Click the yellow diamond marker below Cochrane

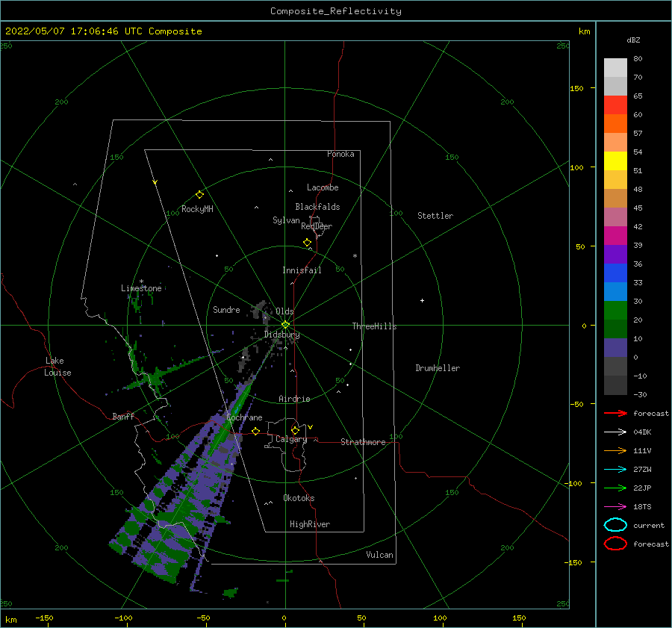[256, 431]
